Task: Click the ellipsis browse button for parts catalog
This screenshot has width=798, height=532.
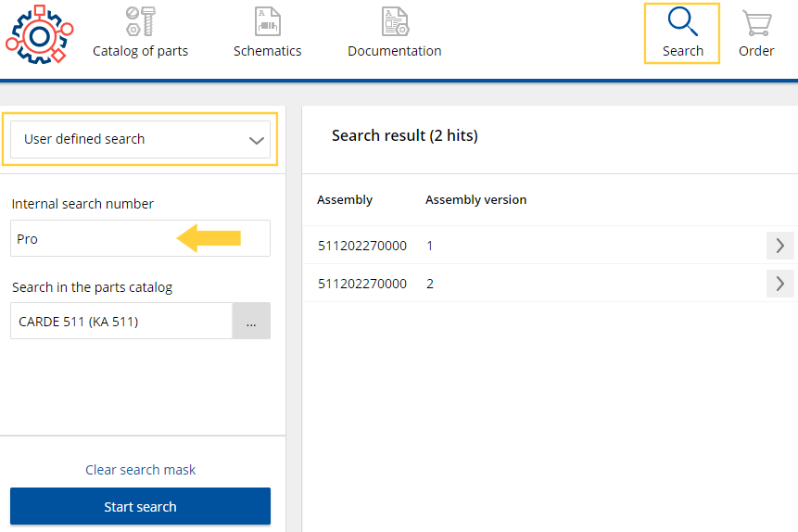Action: pyautogui.click(x=251, y=322)
